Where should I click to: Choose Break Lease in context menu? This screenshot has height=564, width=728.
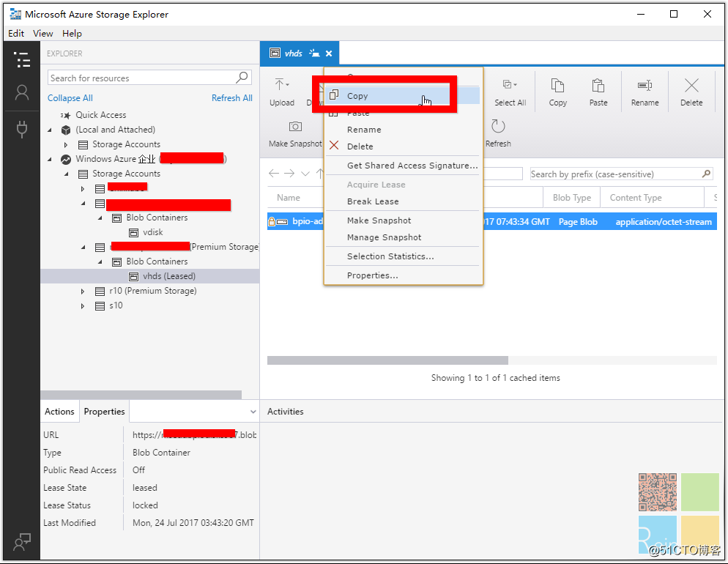pyautogui.click(x=403, y=201)
